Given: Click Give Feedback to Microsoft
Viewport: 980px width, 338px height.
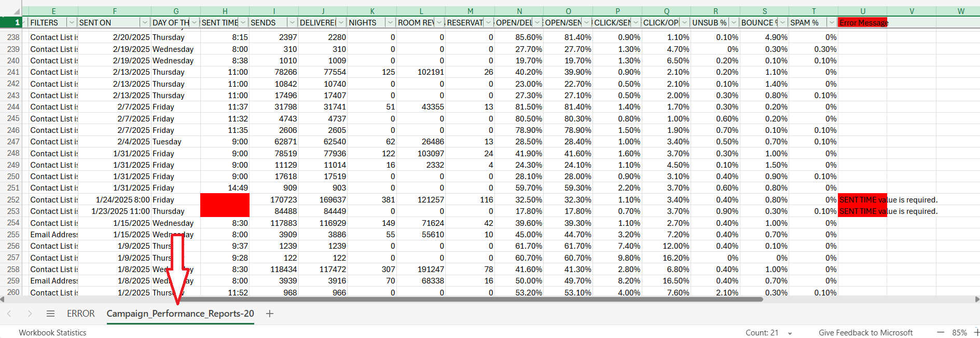Looking at the screenshot, I should click(865, 333).
